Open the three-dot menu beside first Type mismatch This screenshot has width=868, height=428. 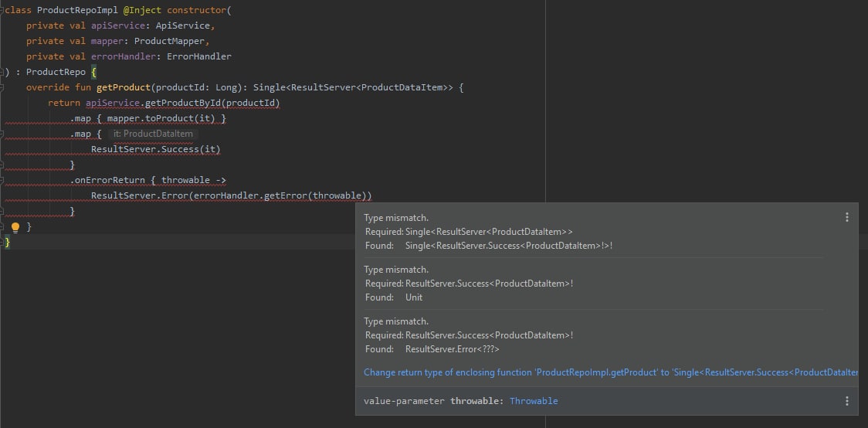[x=846, y=217]
